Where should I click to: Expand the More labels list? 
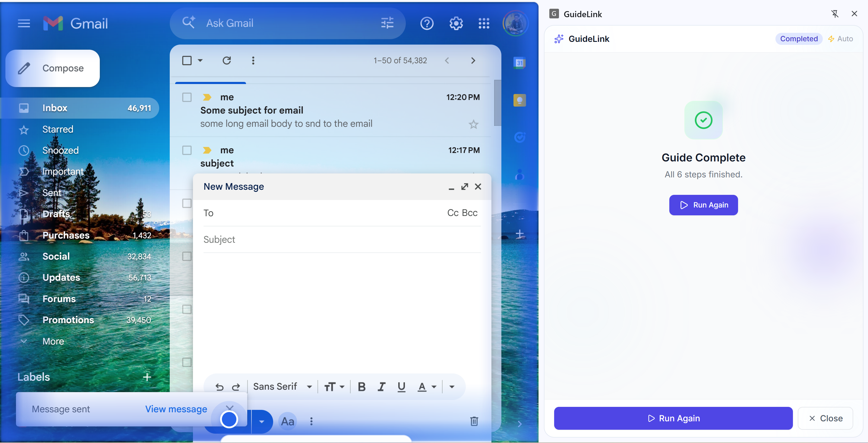(x=53, y=341)
